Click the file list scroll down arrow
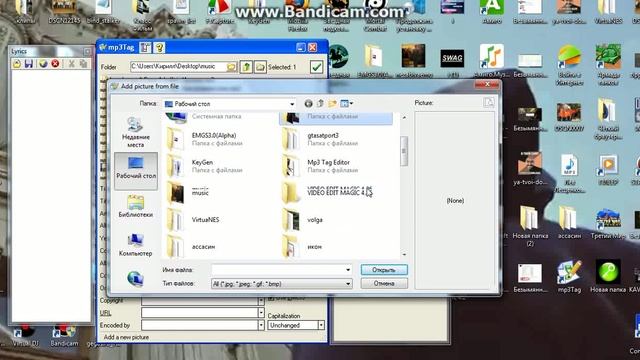640x360 pixels. 404,254
